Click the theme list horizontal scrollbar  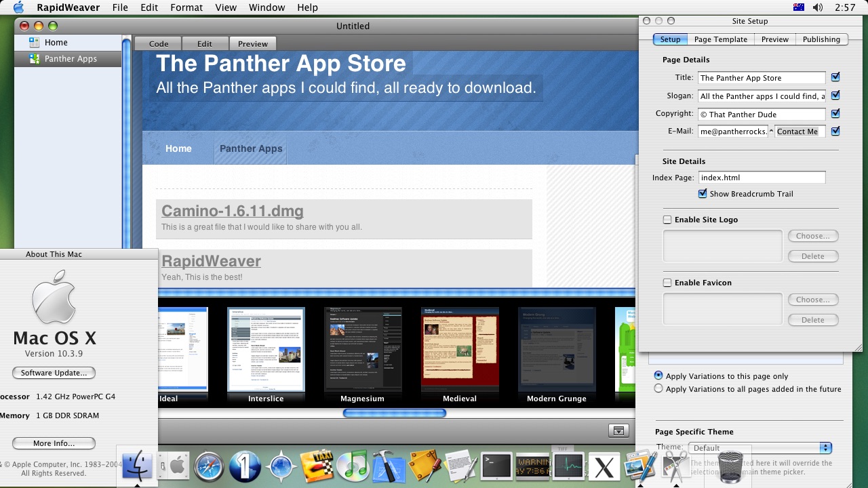tap(394, 413)
